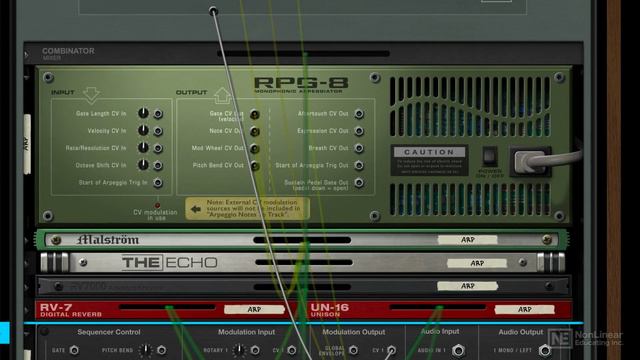Click the CAUTION warning plate
The width and height of the screenshot is (640, 360).
(429, 160)
